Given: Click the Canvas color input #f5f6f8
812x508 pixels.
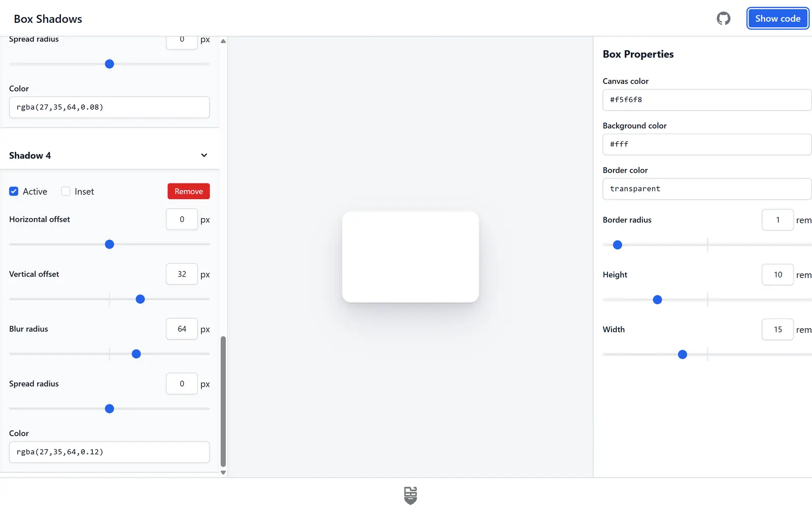Looking at the screenshot, I should [x=707, y=100].
